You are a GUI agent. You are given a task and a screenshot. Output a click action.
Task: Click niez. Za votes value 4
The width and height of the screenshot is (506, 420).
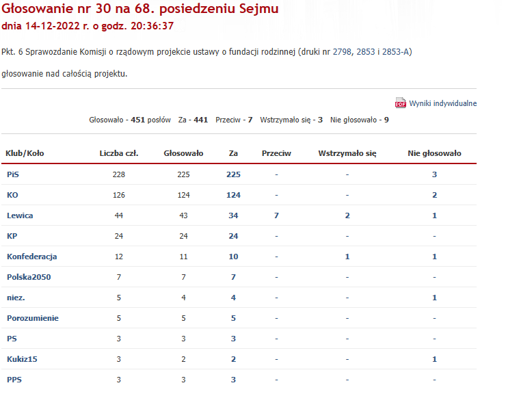coord(233,298)
